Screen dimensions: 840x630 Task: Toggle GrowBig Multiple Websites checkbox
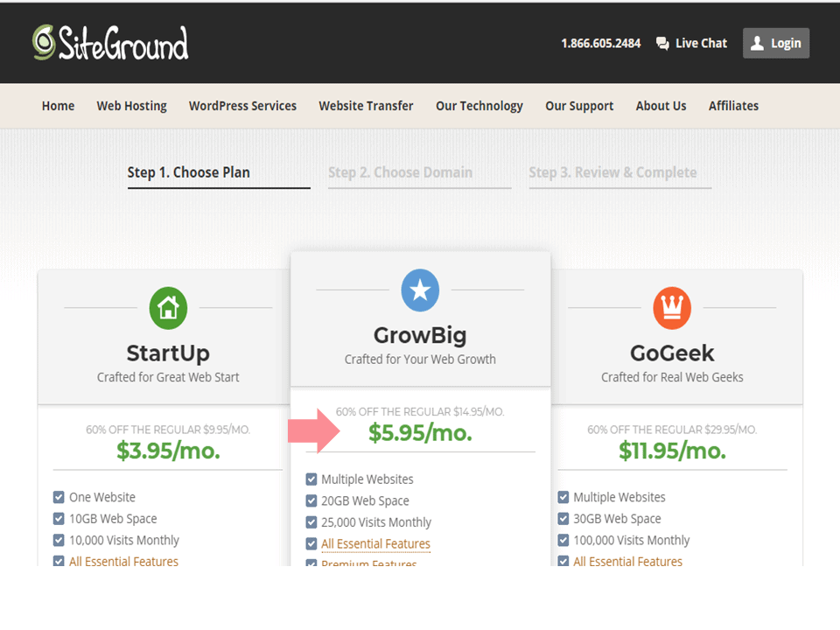tap(311, 479)
